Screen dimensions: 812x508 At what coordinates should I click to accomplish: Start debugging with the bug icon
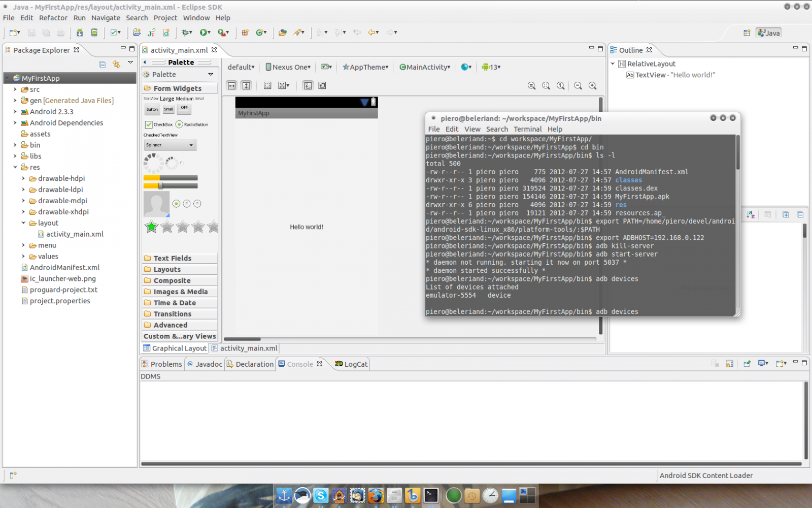pos(186,33)
